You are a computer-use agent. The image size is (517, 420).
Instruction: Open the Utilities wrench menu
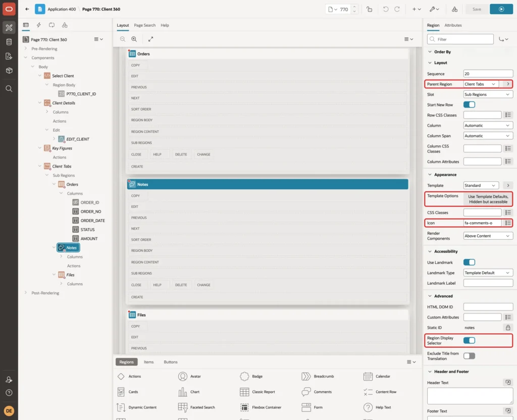click(434, 9)
